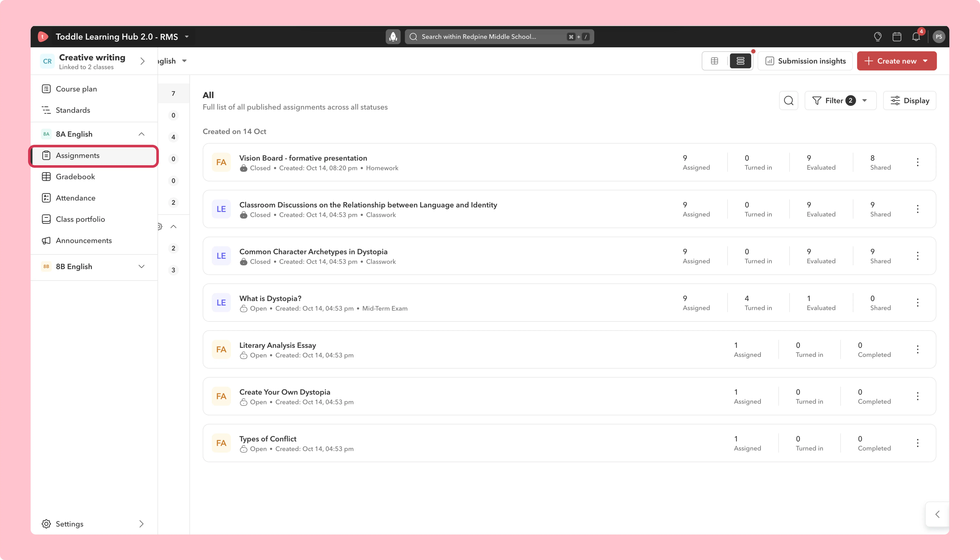Viewport: 980px width, 560px height.
Task: Open options menu for Common Character Archetypes
Action: coord(917,256)
